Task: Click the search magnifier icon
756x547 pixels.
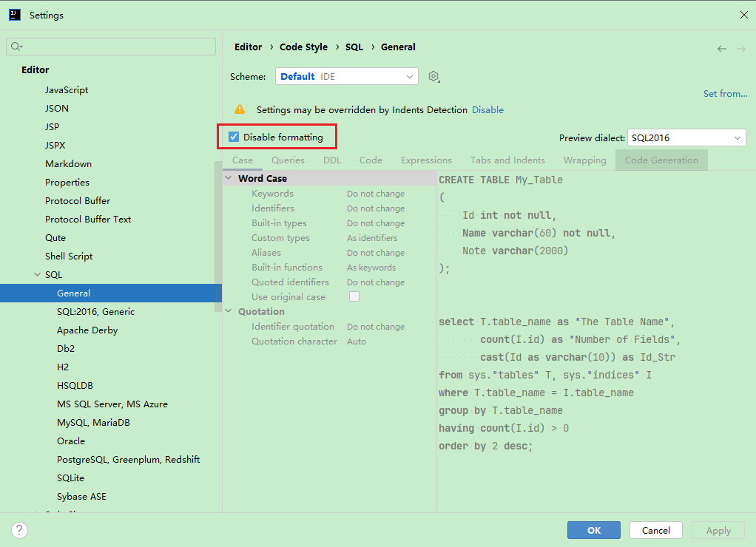Action: coord(16,47)
